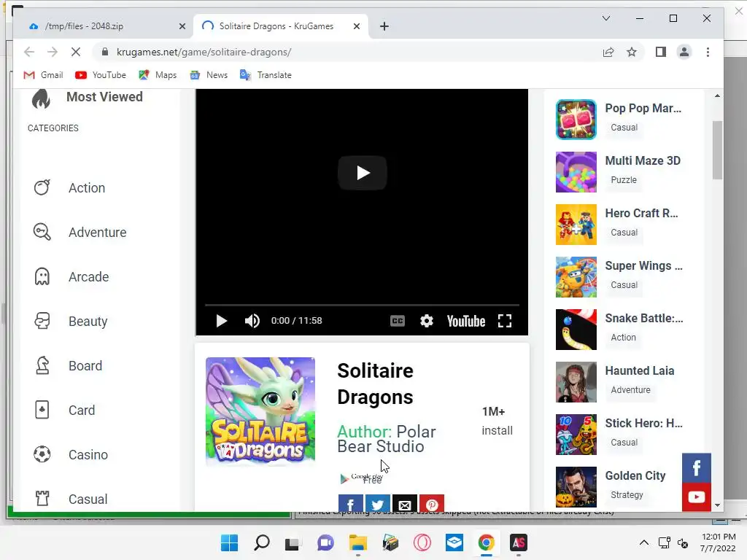Click the scrollbar down arrow
Screen dimensions: 747x560
717,505
